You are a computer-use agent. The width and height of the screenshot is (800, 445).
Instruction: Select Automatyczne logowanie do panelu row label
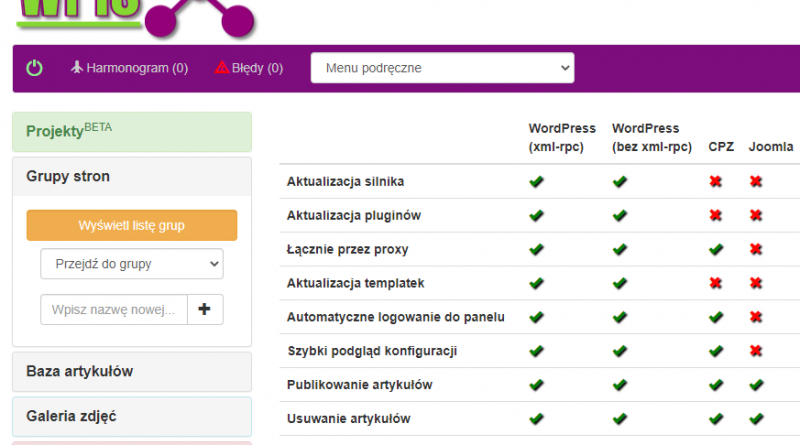click(x=395, y=317)
